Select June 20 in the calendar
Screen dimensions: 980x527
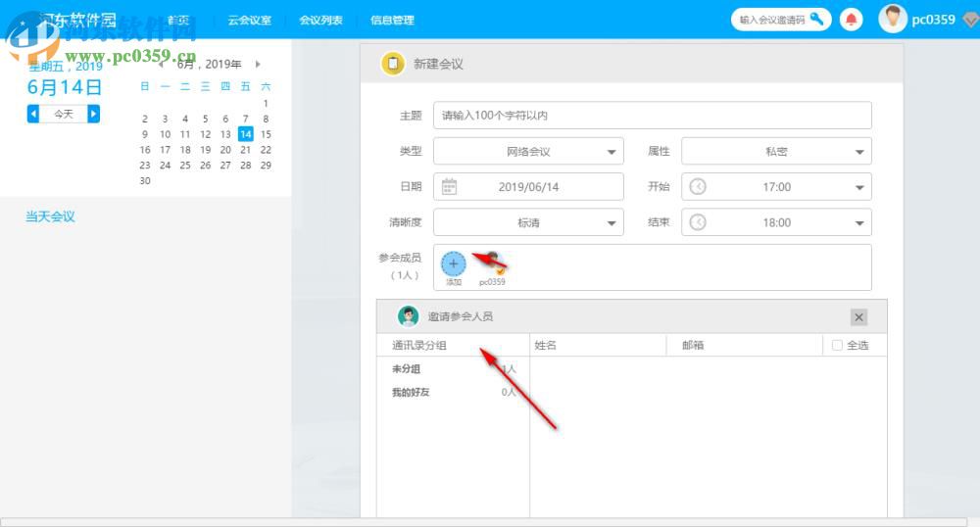click(225, 150)
